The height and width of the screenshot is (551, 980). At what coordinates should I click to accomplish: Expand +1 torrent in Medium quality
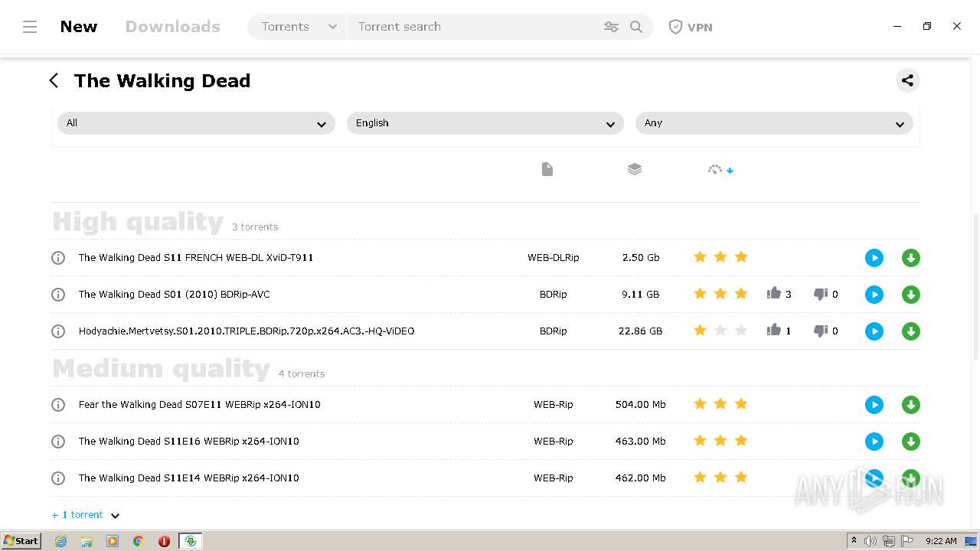pyautogui.click(x=85, y=515)
